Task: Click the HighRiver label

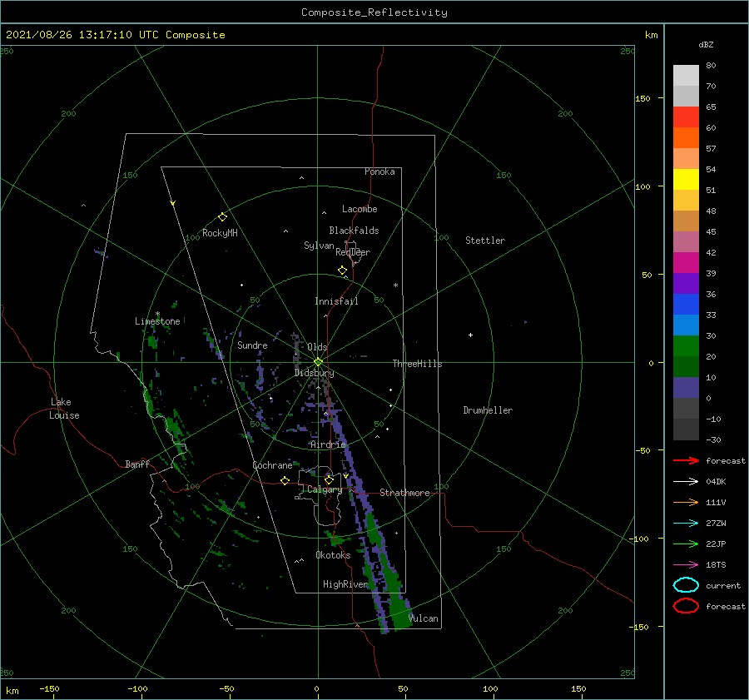Action: [345, 584]
